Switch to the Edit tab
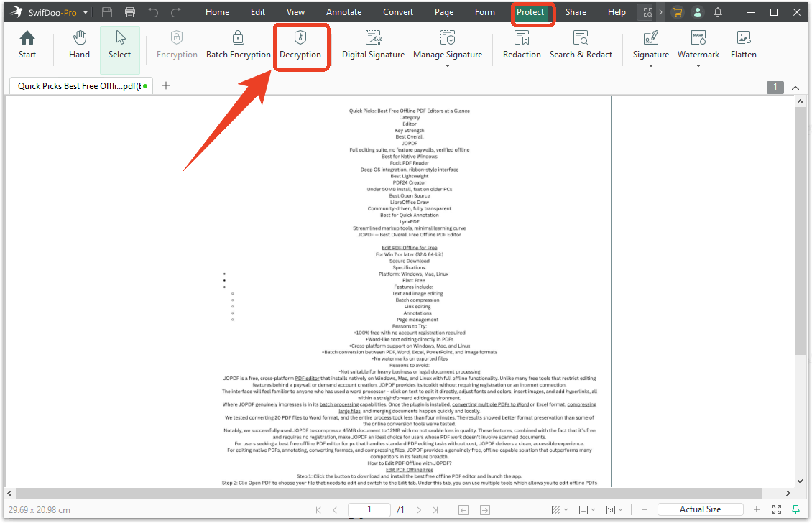812x523 pixels. [x=258, y=12]
